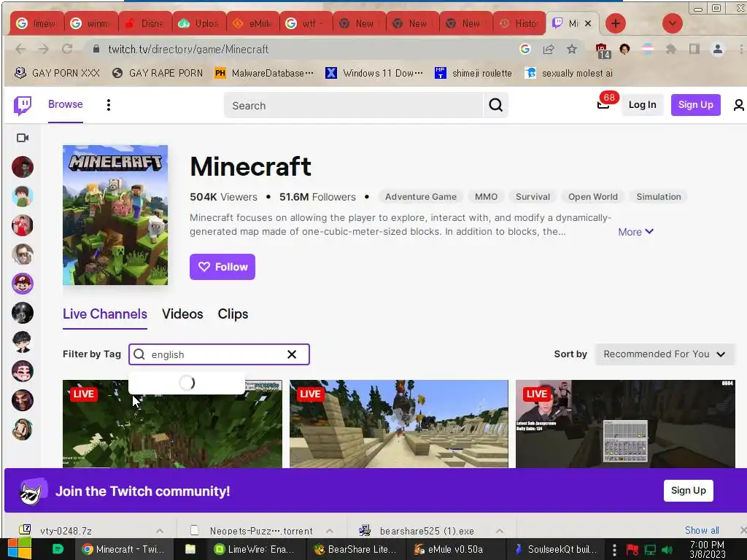
Task: Click the camera icon atop the left sidebar
Action: 23,138
